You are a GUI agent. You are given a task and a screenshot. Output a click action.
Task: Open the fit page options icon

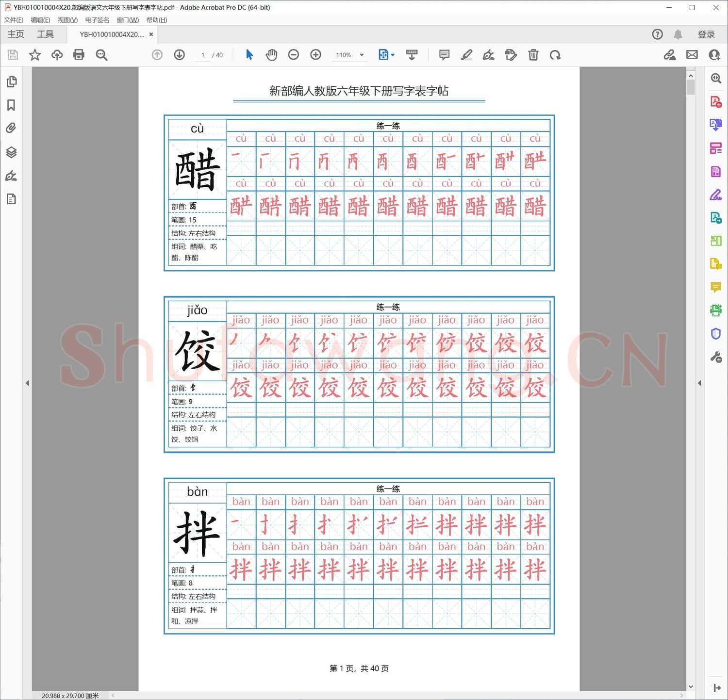383,55
